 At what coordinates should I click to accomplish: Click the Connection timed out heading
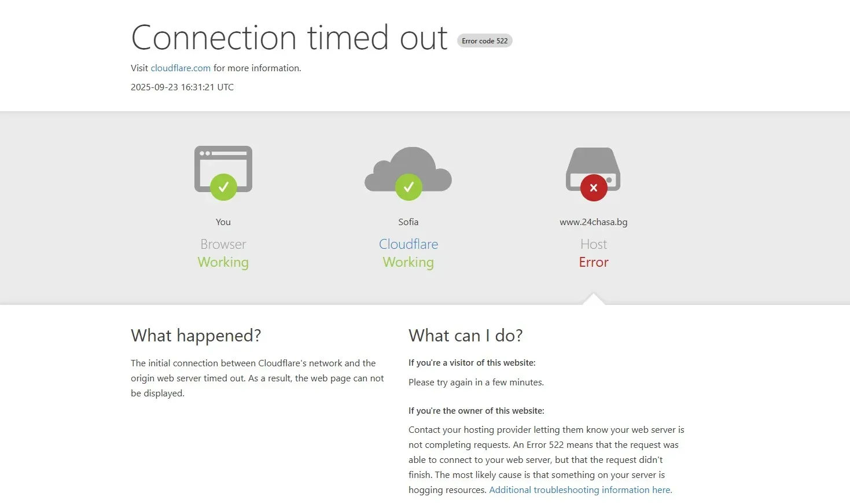click(x=289, y=38)
